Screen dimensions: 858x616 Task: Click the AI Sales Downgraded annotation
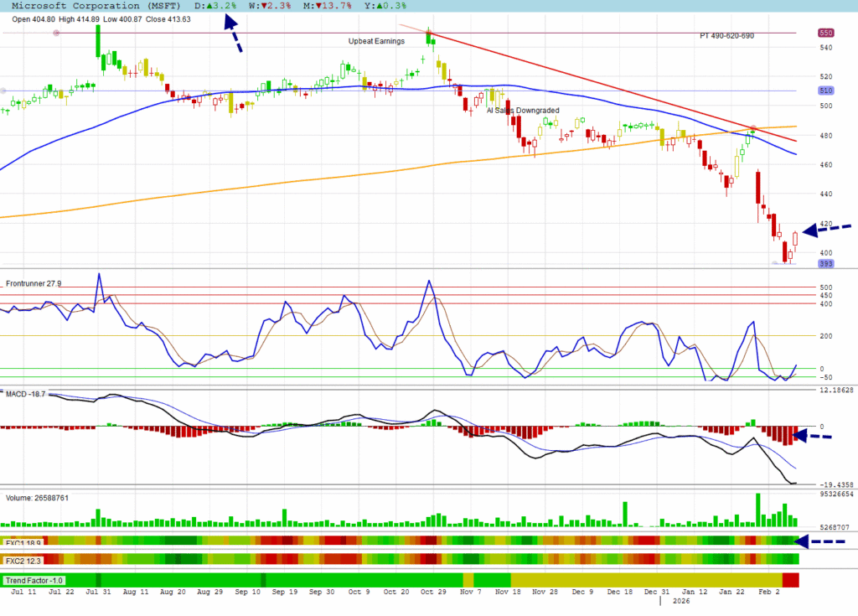click(523, 110)
